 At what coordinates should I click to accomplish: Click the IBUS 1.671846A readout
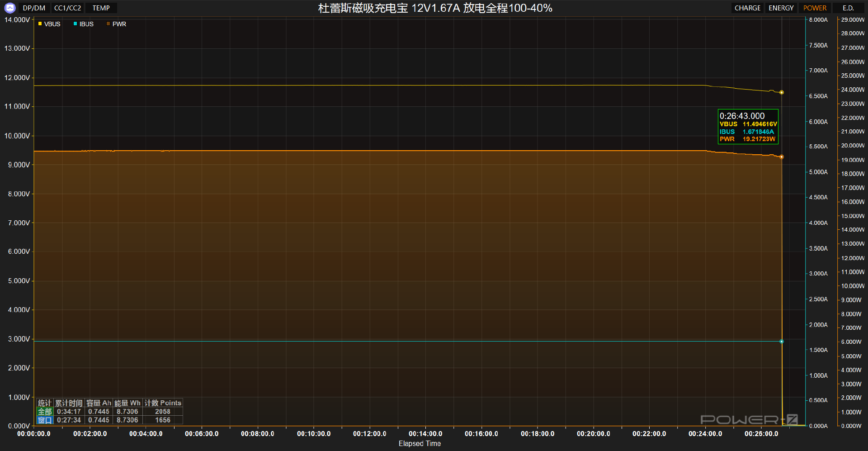746,132
